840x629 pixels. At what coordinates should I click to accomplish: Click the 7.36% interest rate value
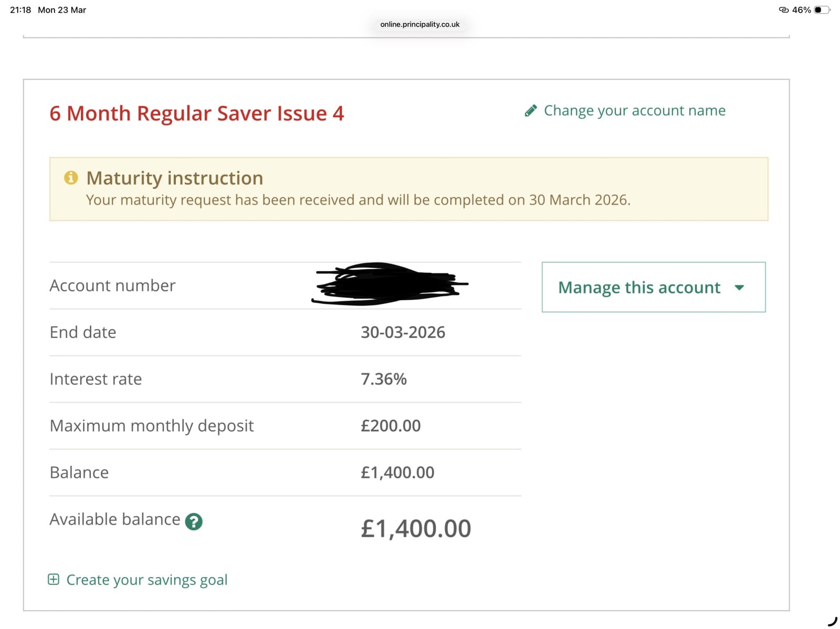(384, 379)
